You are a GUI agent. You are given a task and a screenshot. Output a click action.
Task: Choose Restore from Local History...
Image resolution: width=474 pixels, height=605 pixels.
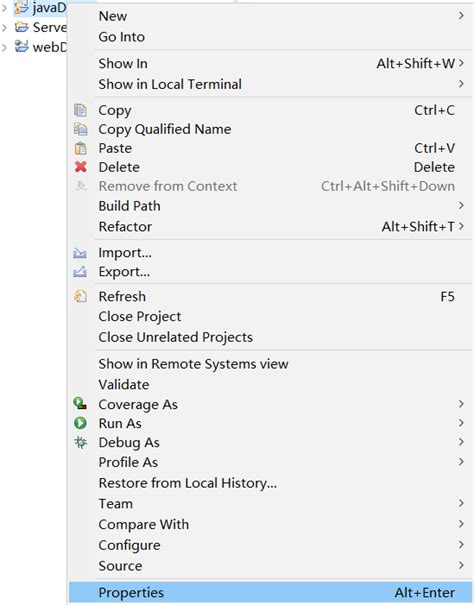(270, 483)
